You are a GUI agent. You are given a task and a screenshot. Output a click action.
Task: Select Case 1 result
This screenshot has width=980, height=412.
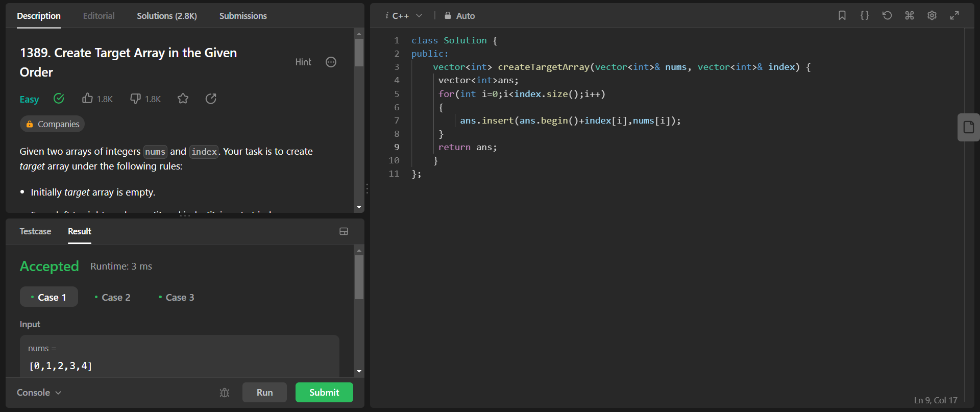click(49, 297)
